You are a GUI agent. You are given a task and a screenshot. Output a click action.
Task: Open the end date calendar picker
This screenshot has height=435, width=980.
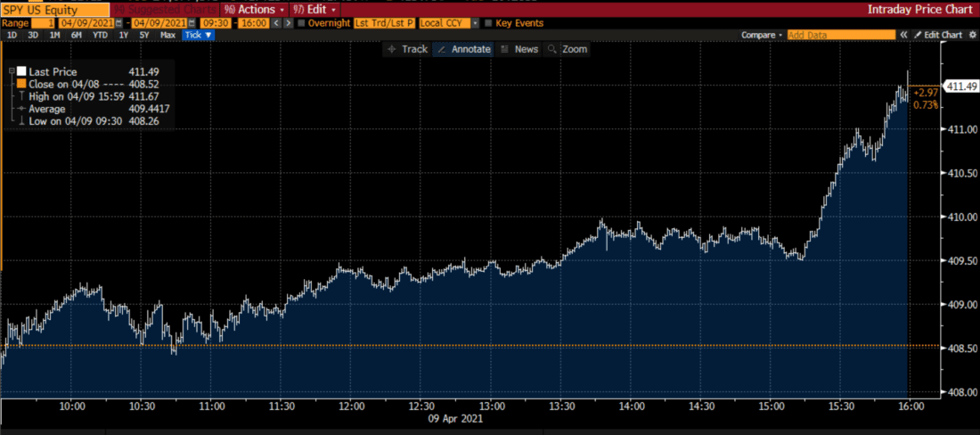(192, 23)
